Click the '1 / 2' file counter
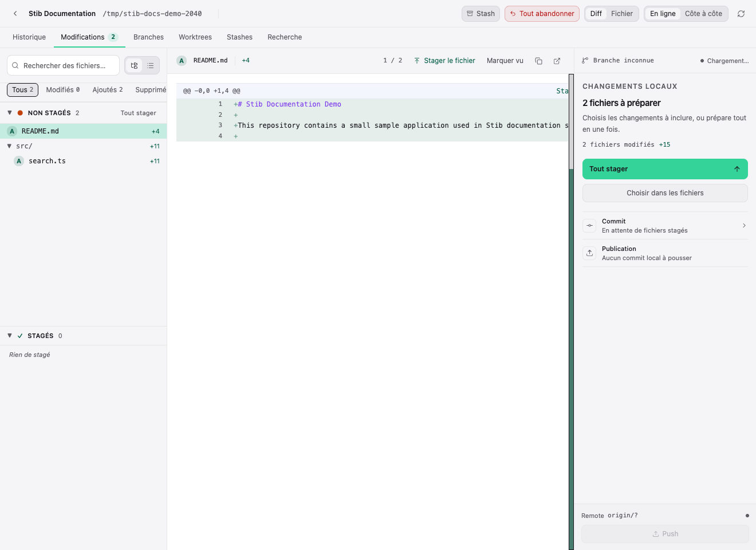 393,61
